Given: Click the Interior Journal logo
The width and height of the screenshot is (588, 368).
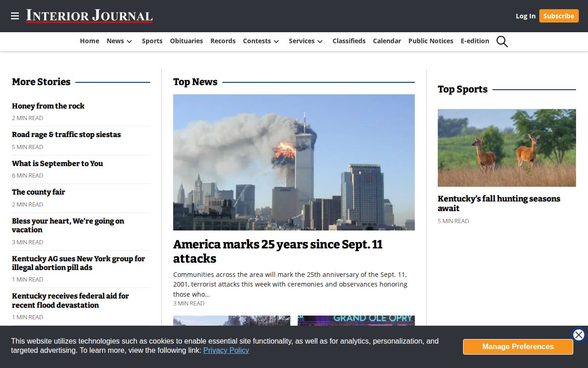Looking at the screenshot, I should coord(89,16).
